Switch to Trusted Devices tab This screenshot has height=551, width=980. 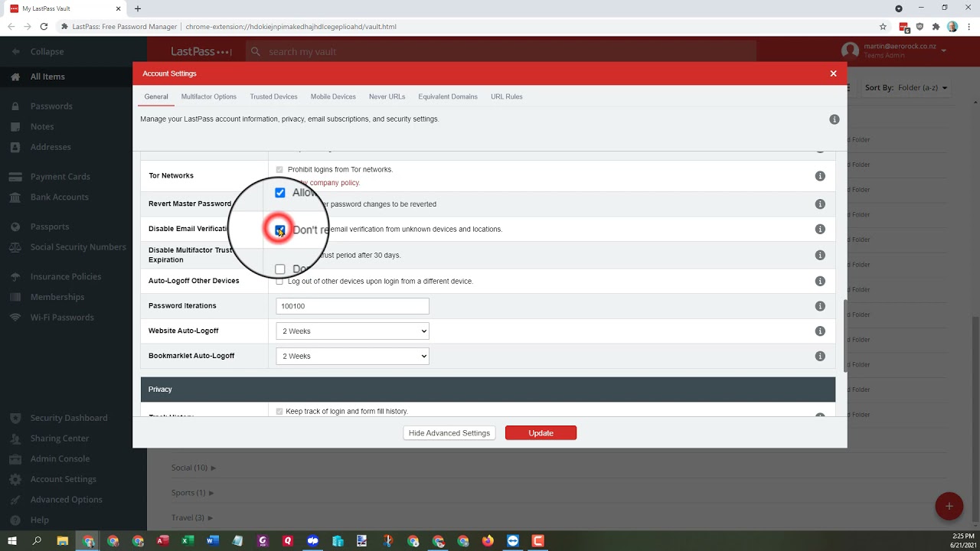(273, 96)
